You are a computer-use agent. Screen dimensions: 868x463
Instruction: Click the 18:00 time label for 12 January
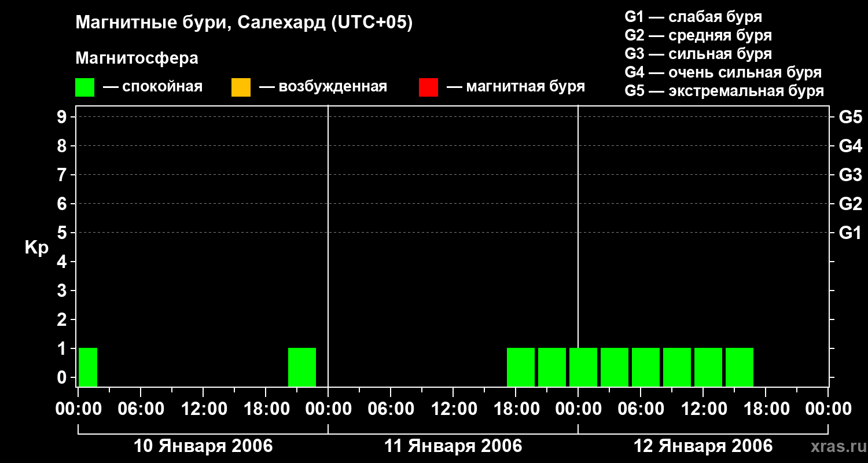coord(766,409)
